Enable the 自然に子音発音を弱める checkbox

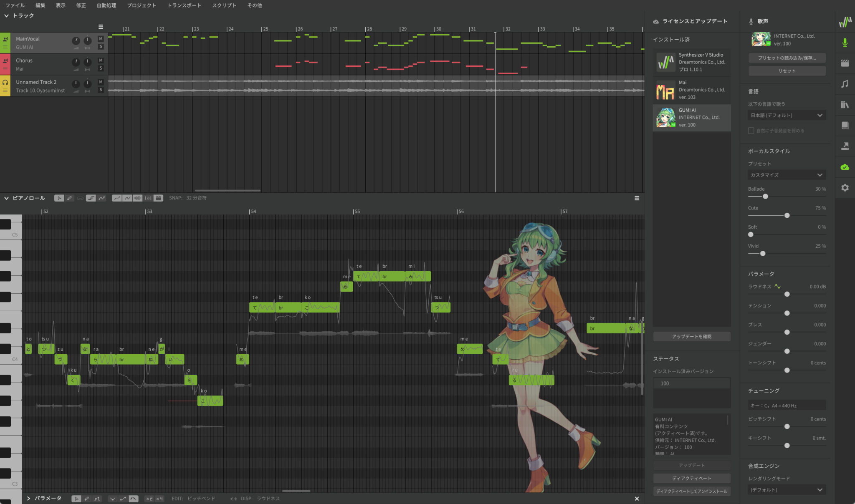pyautogui.click(x=751, y=131)
